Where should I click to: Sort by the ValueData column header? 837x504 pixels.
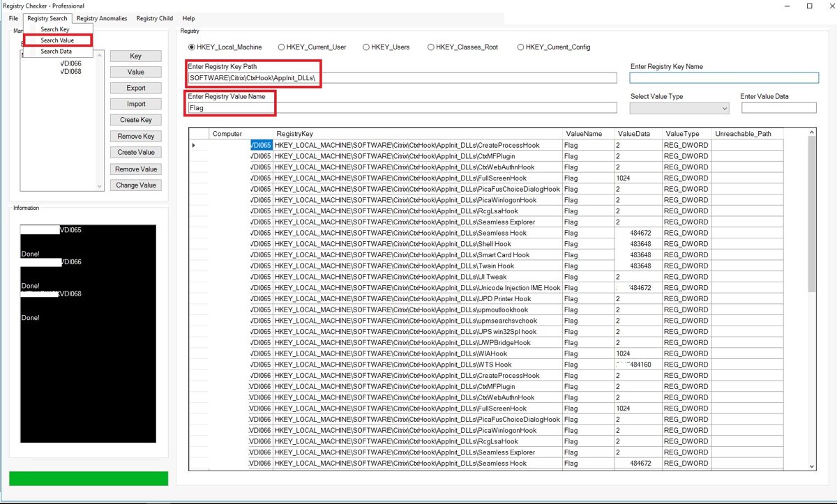(x=638, y=134)
